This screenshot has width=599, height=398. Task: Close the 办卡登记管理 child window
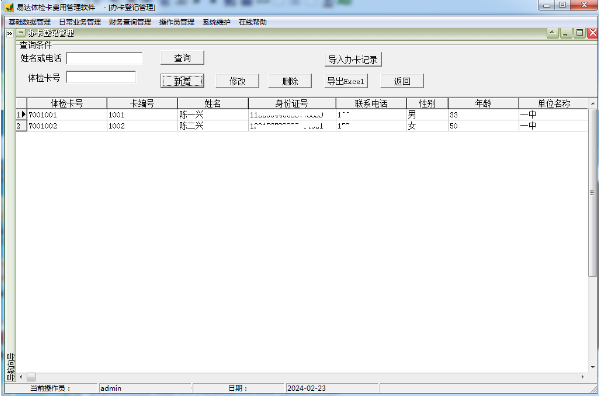coord(593,33)
